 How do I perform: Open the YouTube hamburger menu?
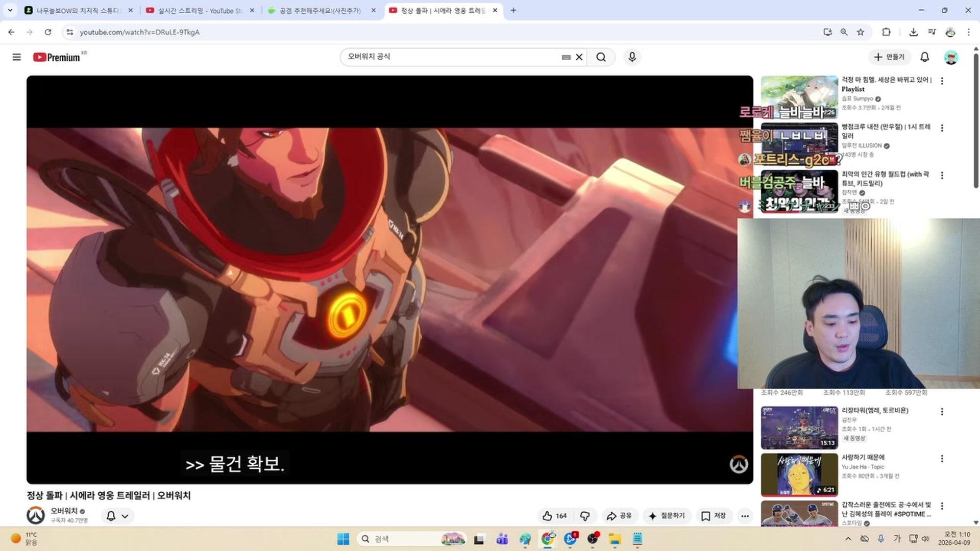[x=16, y=57]
